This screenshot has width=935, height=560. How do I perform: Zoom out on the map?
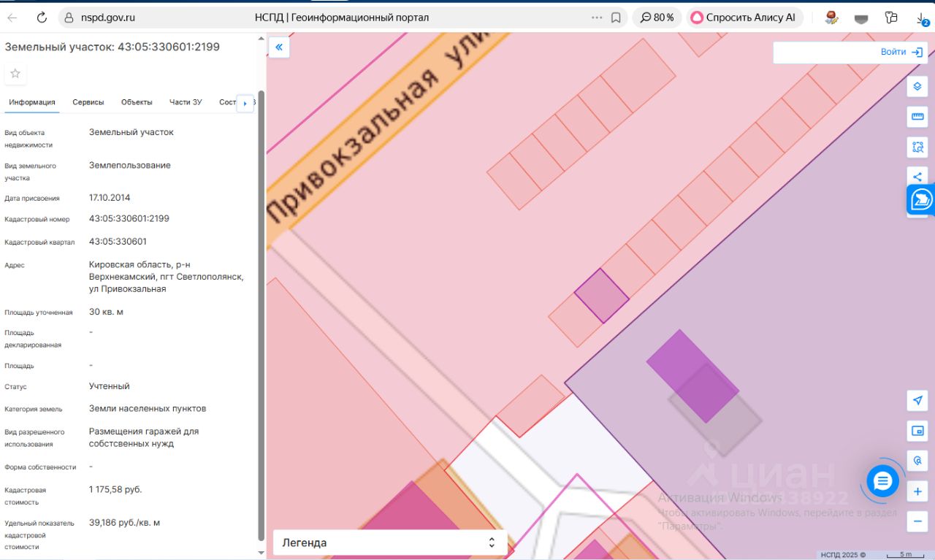tap(917, 521)
